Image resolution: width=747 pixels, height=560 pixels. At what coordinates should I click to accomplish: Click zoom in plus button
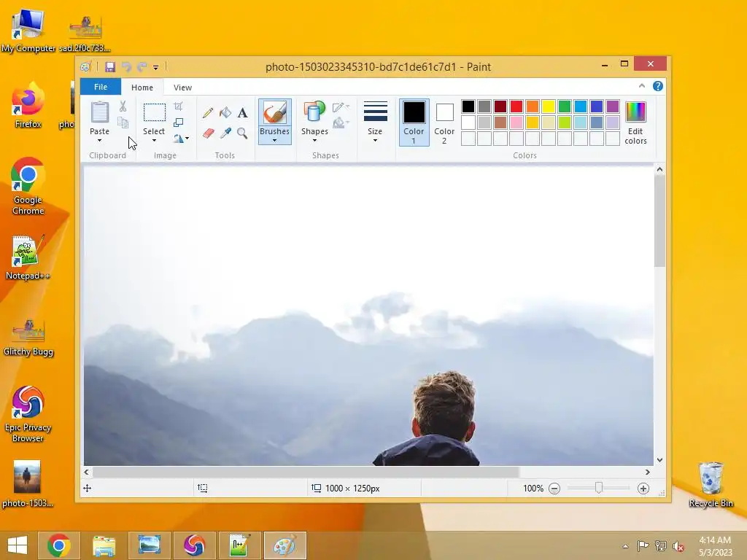(643, 489)
